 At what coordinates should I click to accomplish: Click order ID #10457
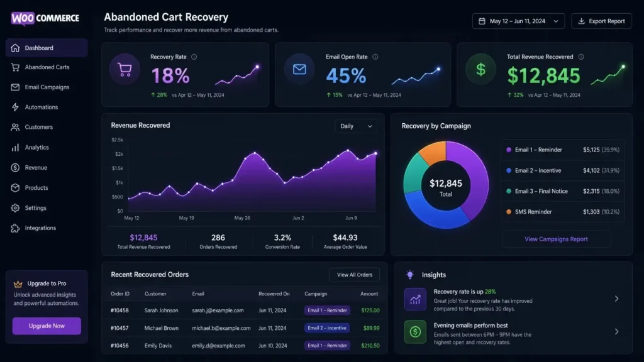coord(119,328)
